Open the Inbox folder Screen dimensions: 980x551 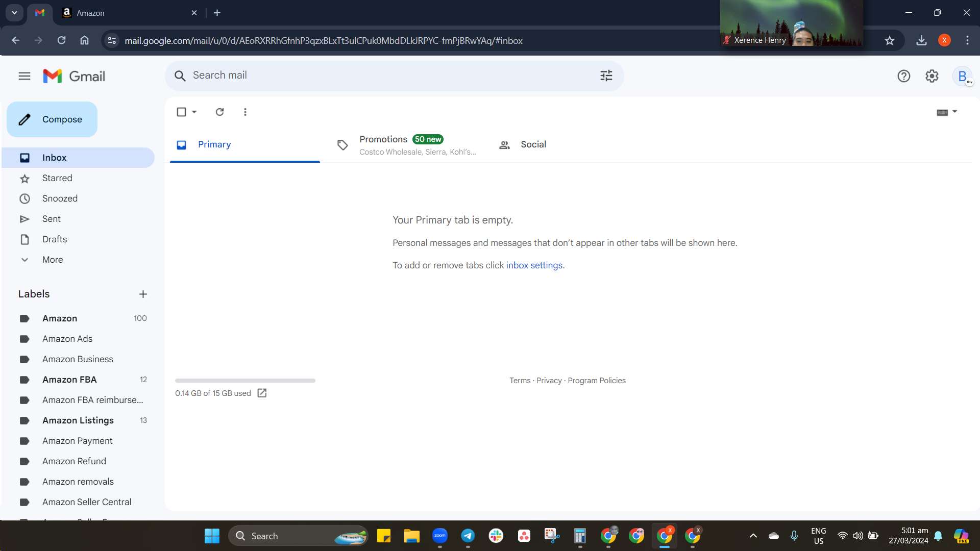[78, 158]
